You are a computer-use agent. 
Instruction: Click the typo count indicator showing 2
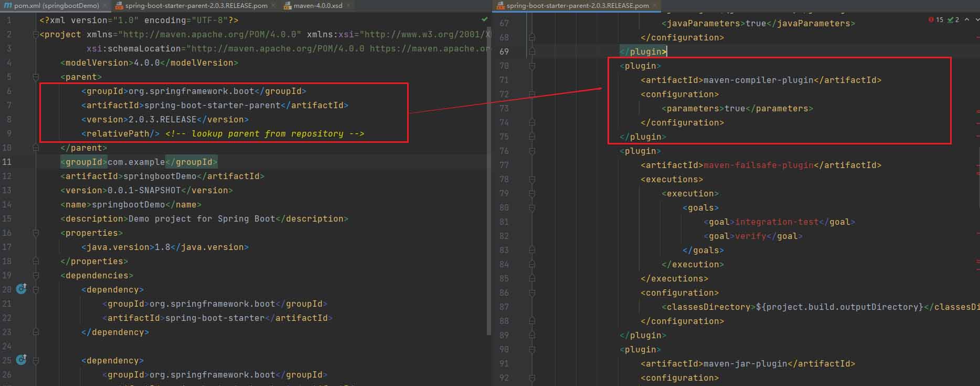point(953,19)
